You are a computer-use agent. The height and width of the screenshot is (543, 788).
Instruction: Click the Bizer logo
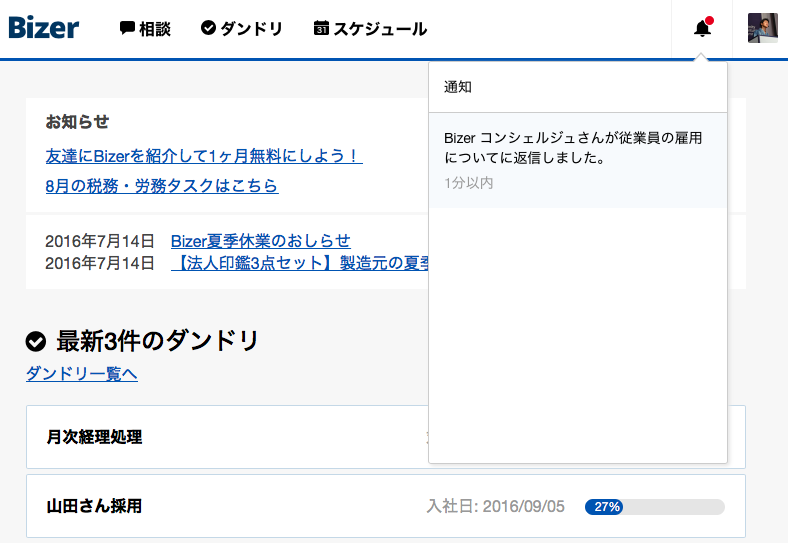pos(44,28)
